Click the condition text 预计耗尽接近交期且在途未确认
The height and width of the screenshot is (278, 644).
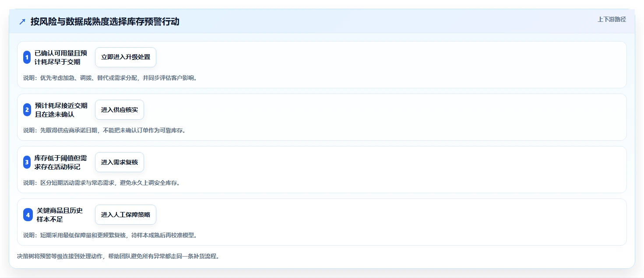(61, 110)
